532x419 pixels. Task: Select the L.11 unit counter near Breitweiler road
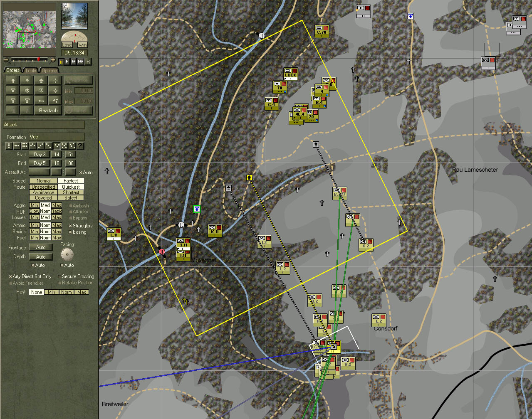click(114, 234)
